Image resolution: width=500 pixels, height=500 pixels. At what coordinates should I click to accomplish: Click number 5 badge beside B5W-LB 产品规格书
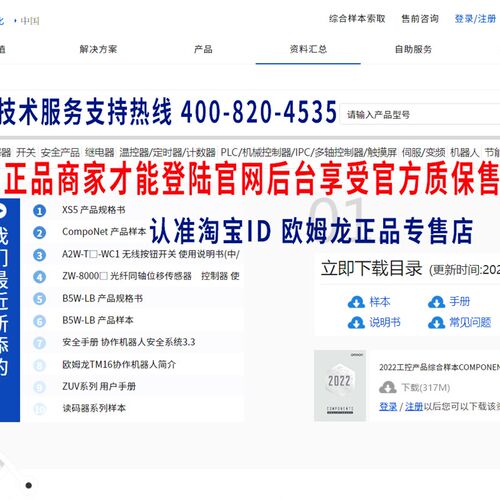point(40,299)
